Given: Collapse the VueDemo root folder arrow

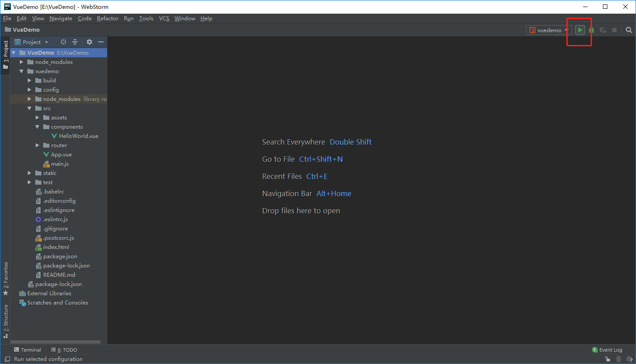Looking at the screenshot, I should point(14,52).
